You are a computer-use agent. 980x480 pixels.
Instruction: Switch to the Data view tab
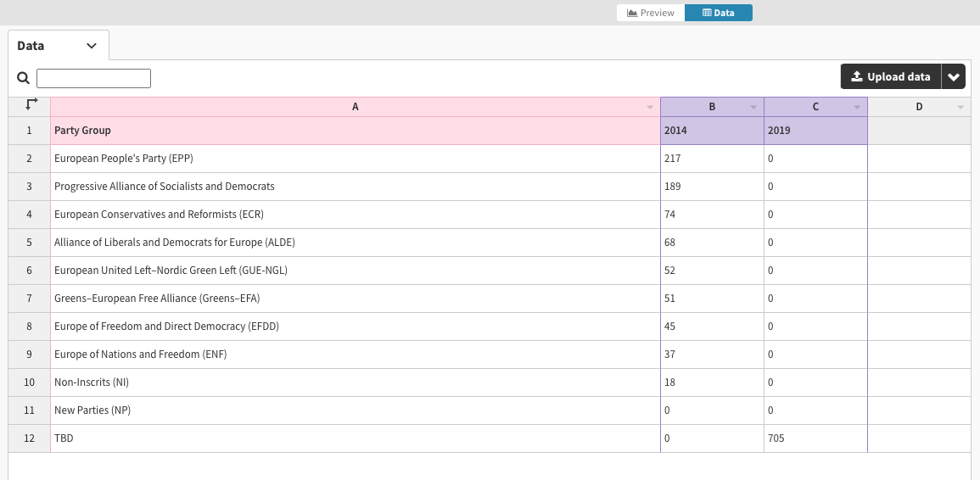pyautogui.click(x=718, y=13)
